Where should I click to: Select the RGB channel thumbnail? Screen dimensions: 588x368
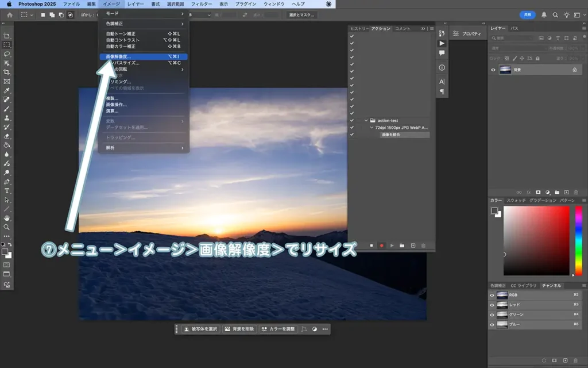(x=502, y=295)
